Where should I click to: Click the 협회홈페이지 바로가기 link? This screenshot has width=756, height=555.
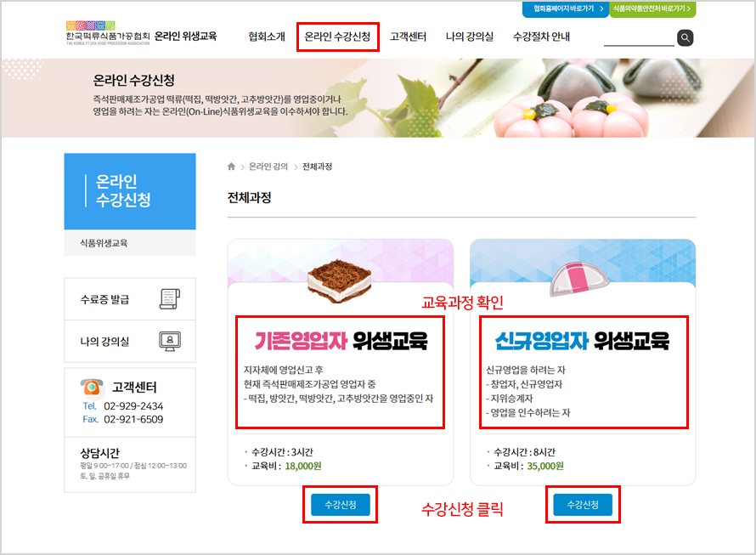(566, 8)
